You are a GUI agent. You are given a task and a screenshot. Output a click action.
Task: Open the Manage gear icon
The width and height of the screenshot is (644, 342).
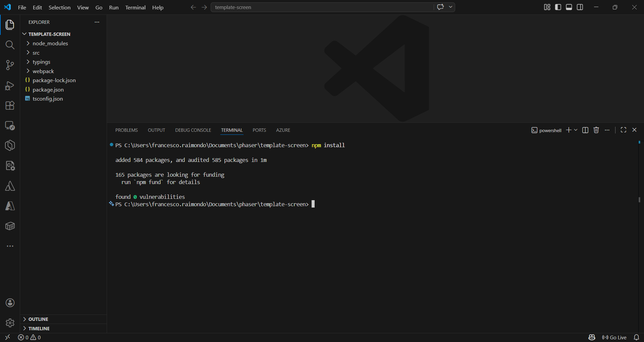pos(10,323)
